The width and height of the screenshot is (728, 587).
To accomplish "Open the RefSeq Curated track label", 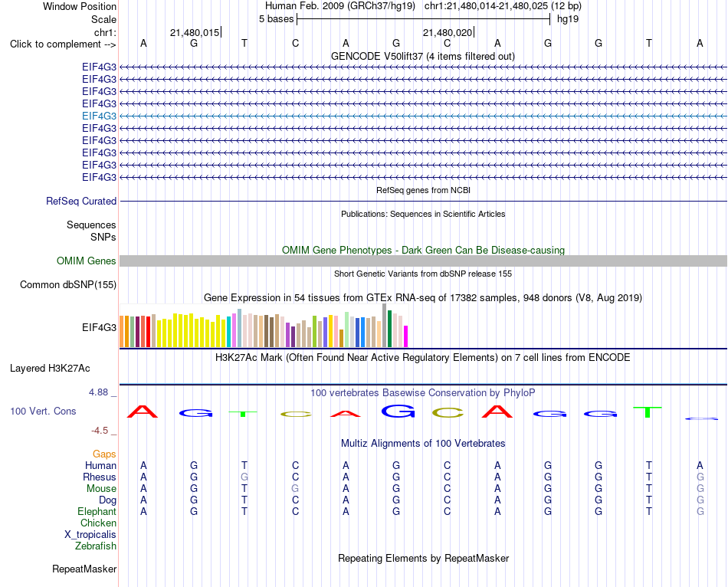I will tap(81, 201).
